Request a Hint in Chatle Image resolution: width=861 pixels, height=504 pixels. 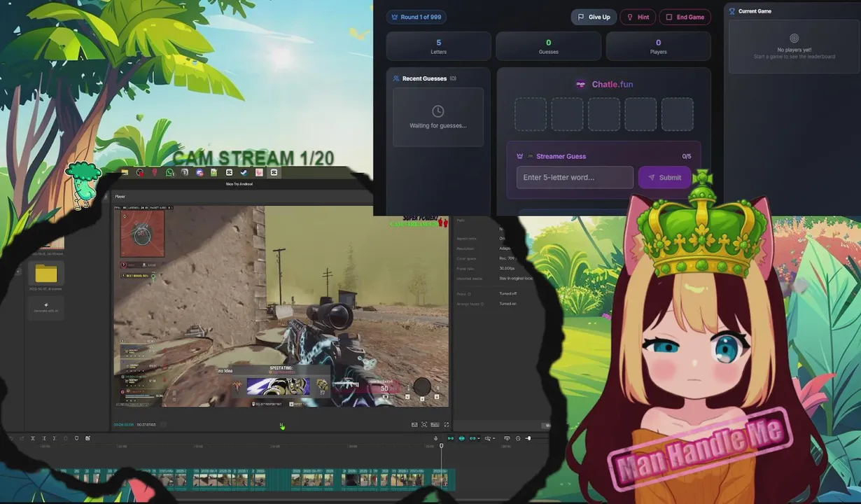pos(638,17)
